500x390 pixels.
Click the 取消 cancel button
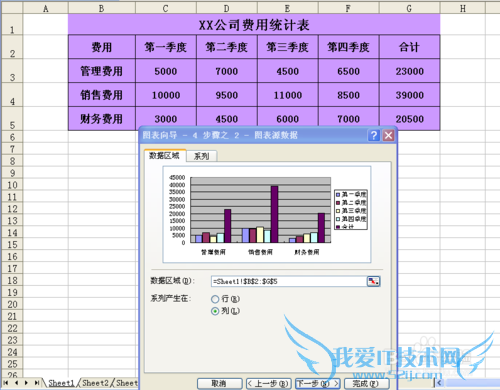coord(219,384)
